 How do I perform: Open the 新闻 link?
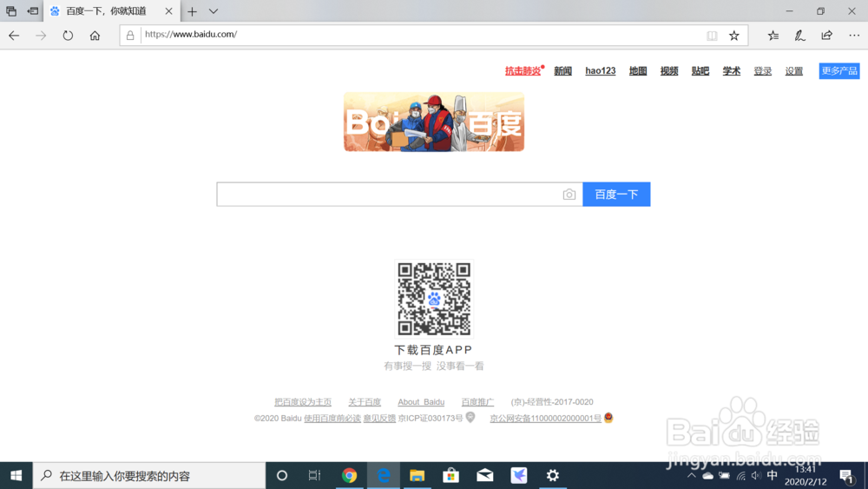tap(563, 71)
